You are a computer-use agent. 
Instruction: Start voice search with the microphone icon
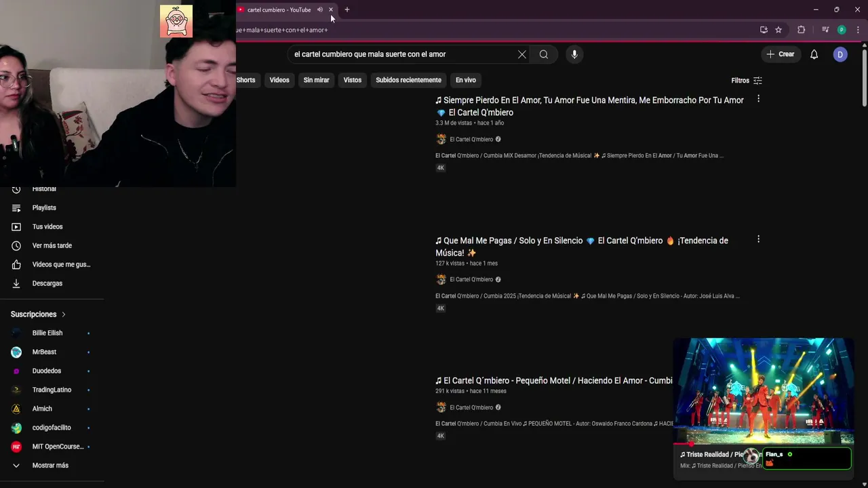(x=574, y=54)
